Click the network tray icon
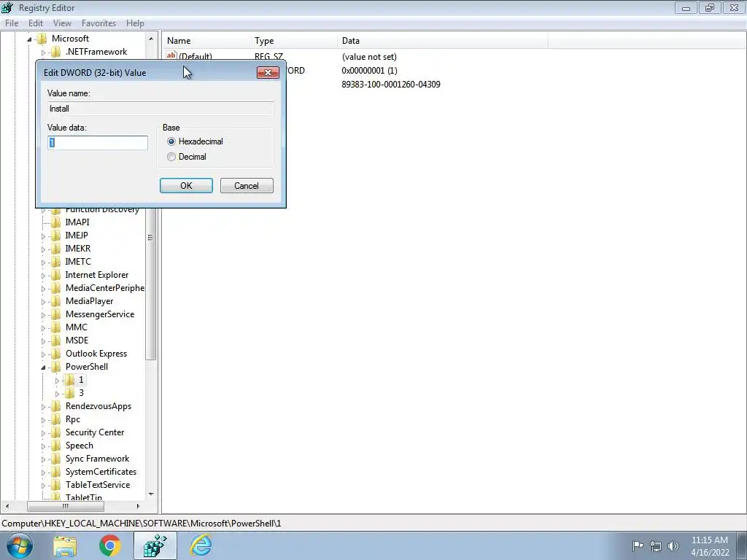747x560 pixels. pyautogui.click(x=656, y=546)
